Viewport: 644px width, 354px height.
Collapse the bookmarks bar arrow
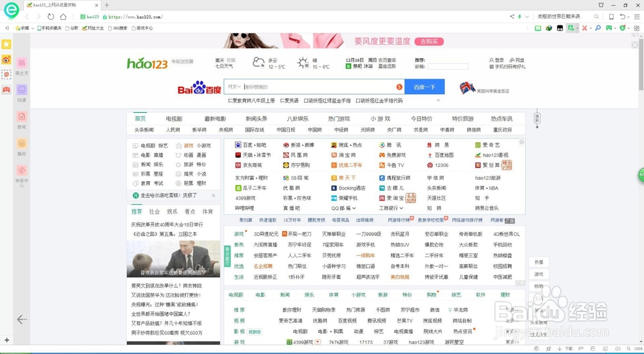[x=6, y=28]
